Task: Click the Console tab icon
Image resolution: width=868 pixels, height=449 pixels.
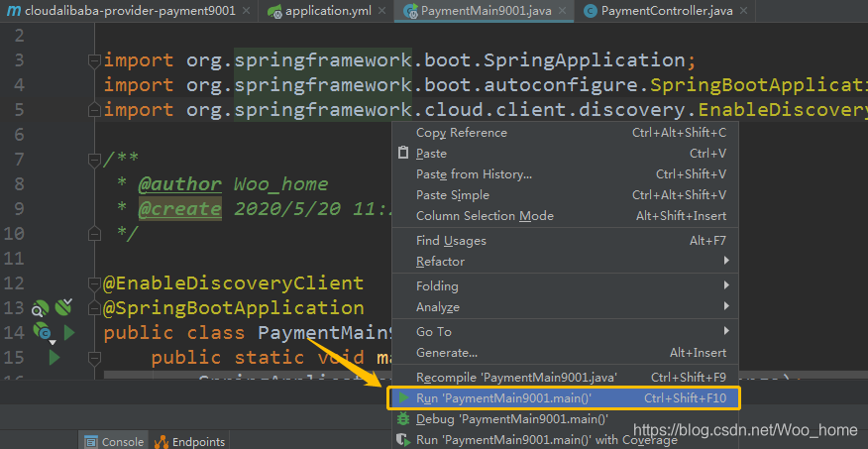Action: pos(91,442)
